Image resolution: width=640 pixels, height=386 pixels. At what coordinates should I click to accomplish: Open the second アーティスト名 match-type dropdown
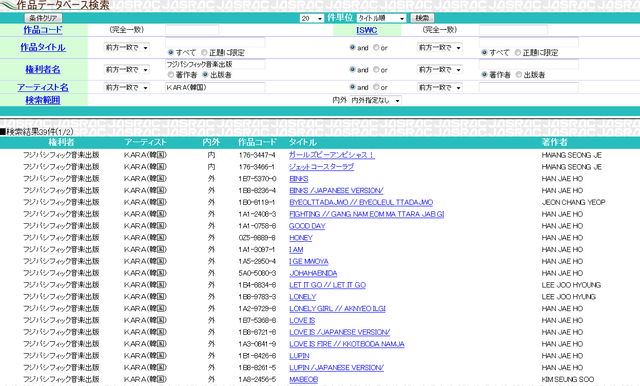coord(440,87)
